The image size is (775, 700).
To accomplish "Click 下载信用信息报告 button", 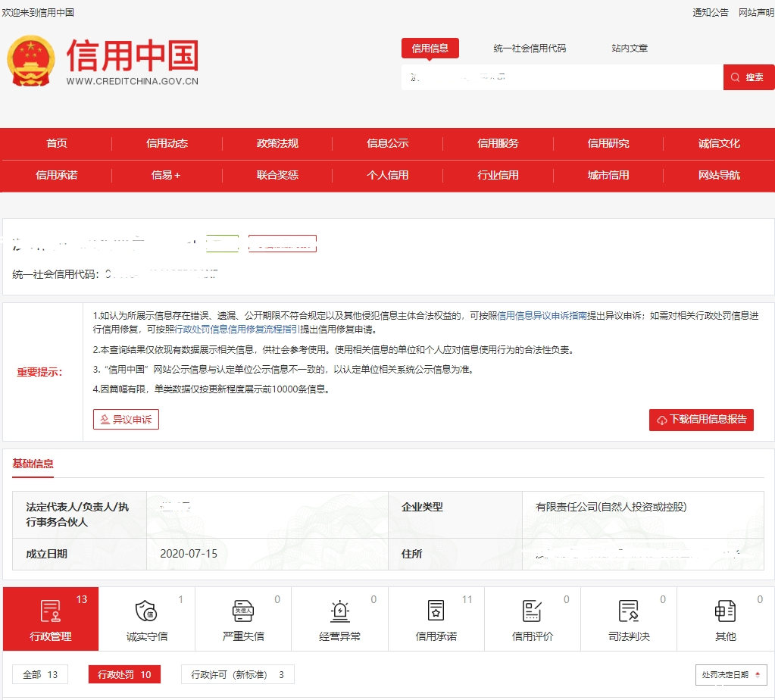I will pyautogui.click(x=701, y=420).
